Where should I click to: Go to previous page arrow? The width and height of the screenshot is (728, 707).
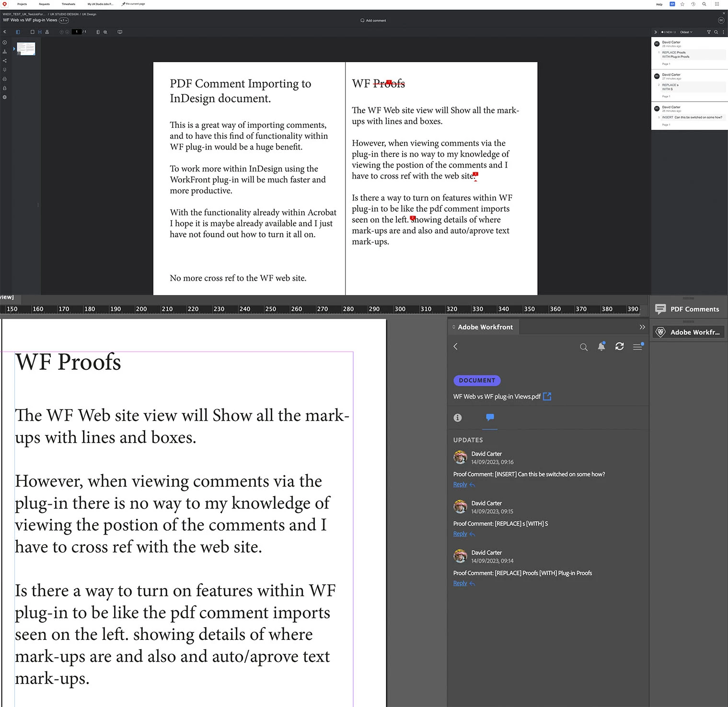coord(61,32)
